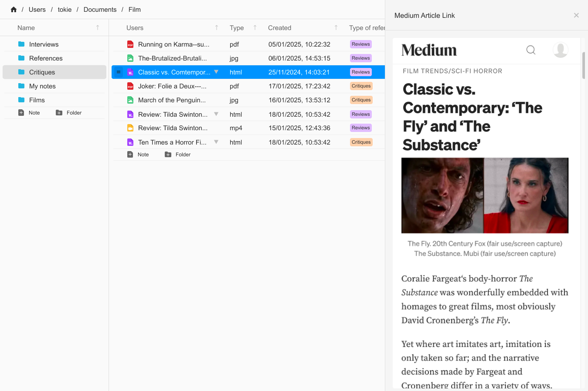This screenshot has width=588, height=391.
Task: Sort by Users column arrow
Action: pos(217,28)
